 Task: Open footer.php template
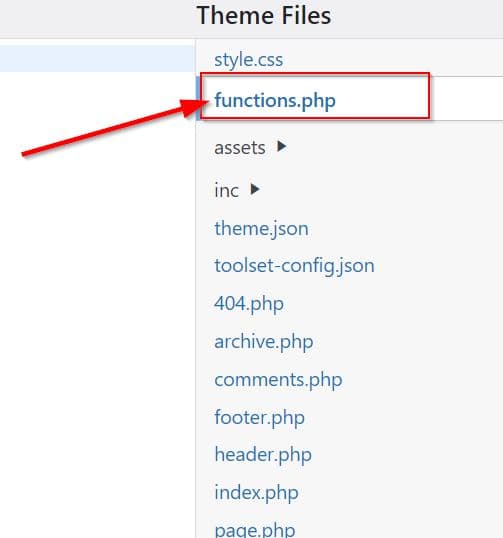(259, 418)
